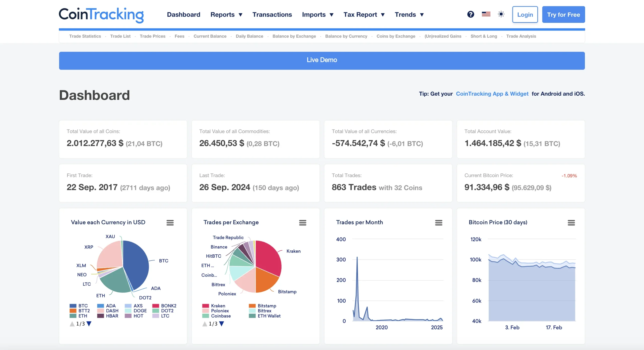Open Trade Prices sub-navigation link
644x350 pixels.
point(152,36)
